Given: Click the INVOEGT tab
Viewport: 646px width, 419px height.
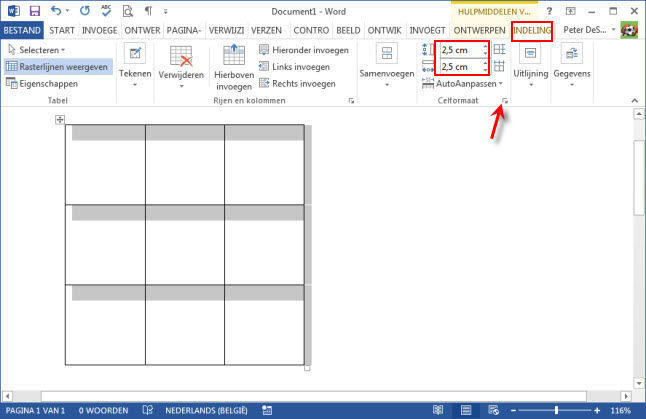Looking at the screenshot, I should point(427,30).
